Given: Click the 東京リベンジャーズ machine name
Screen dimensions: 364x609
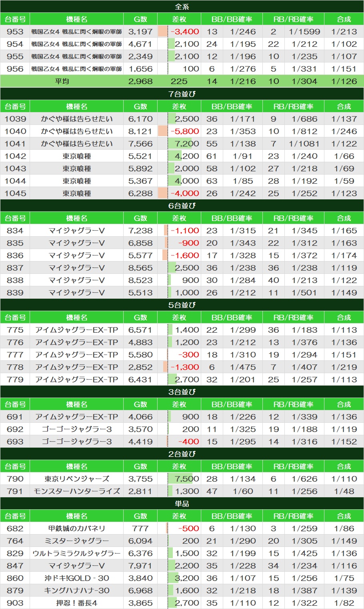Looking at the screenshot, I should (77, 479).
